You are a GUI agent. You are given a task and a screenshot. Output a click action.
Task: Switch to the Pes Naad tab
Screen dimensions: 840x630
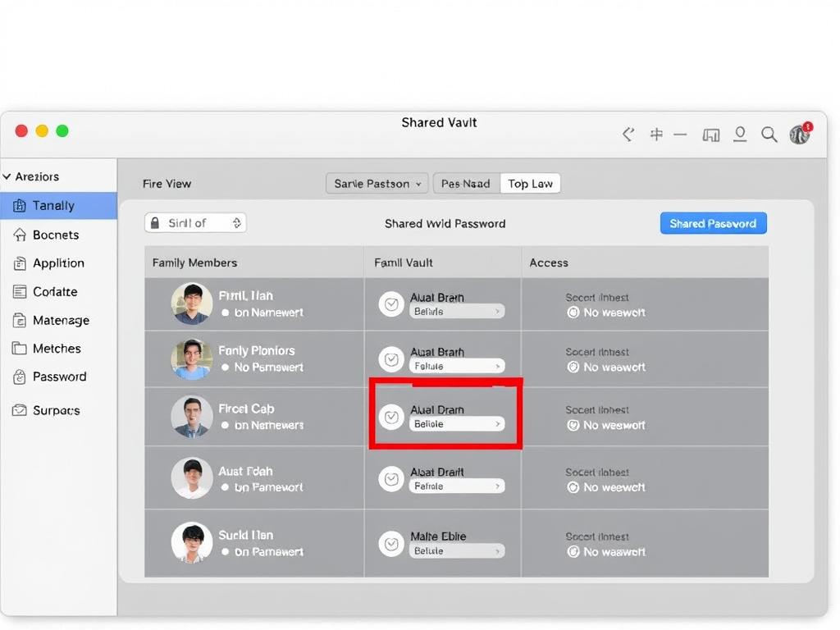[466, 184]
